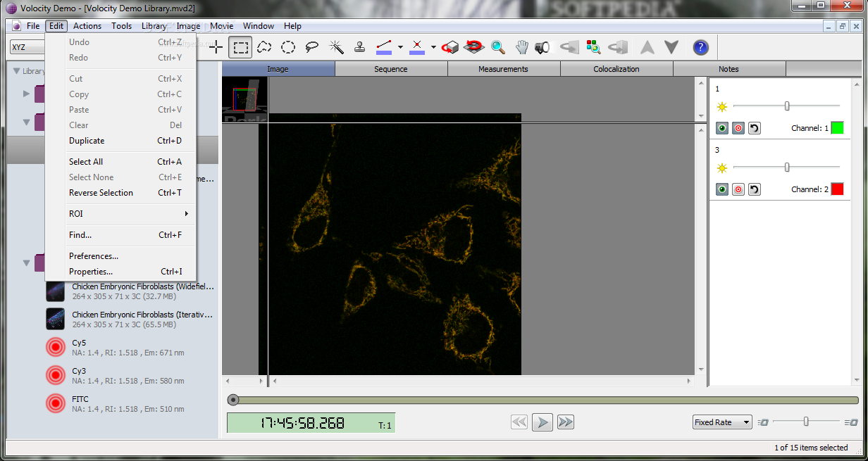
Task: Select Chicken Embryonic Fibroblasts (Widefield) item
Action: [x=130, y=291]
